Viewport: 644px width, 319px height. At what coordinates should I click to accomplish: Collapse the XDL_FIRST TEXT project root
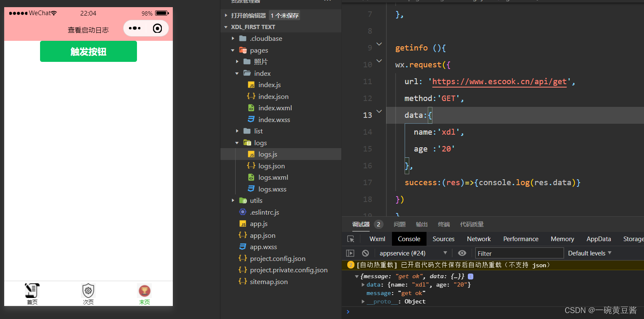click(x=226, y=27)
